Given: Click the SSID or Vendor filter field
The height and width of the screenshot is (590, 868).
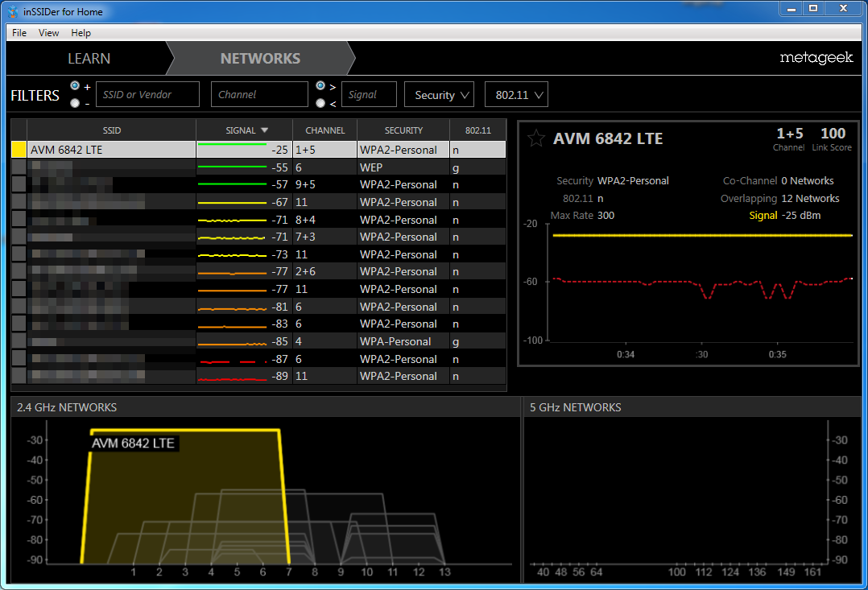Looking at the screenshot, I should coord(148,95).
